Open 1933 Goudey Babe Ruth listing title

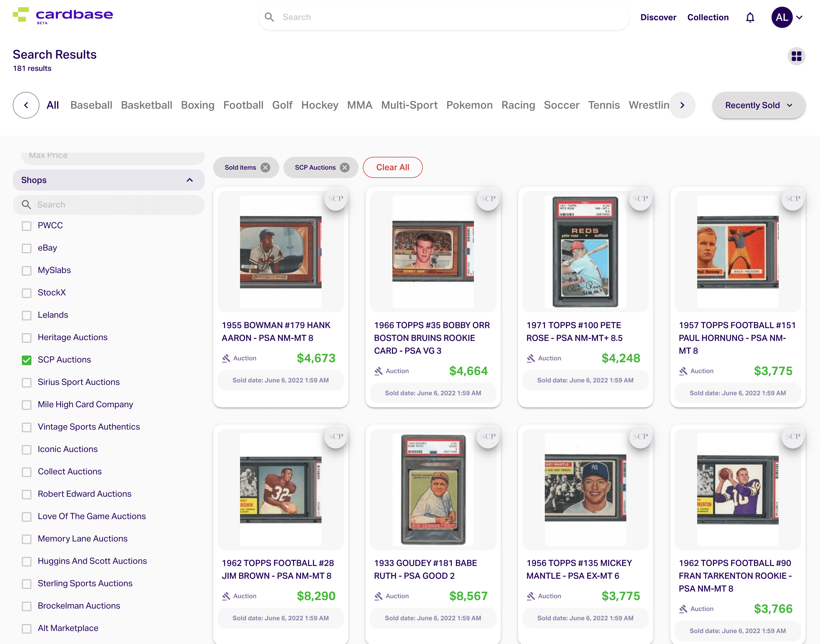(425, 569)
